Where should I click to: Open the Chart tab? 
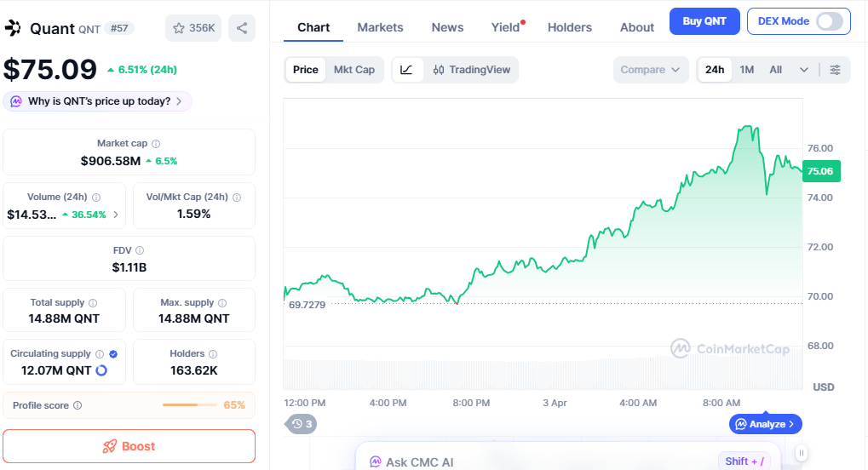pyautogui.click(x=313, y=27)
